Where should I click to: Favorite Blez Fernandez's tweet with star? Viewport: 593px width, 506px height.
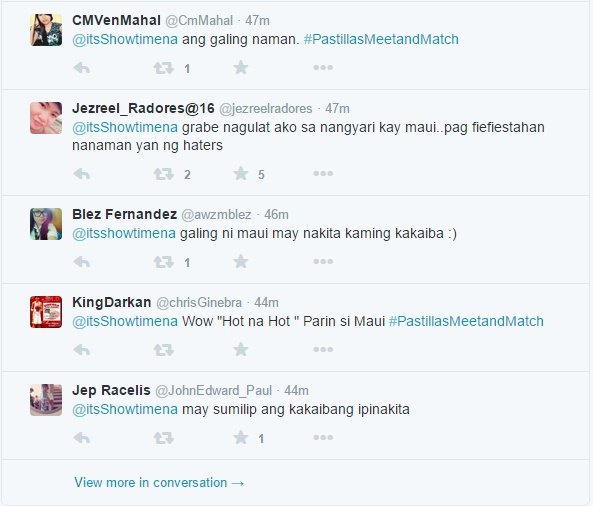(x=241, y=261)
